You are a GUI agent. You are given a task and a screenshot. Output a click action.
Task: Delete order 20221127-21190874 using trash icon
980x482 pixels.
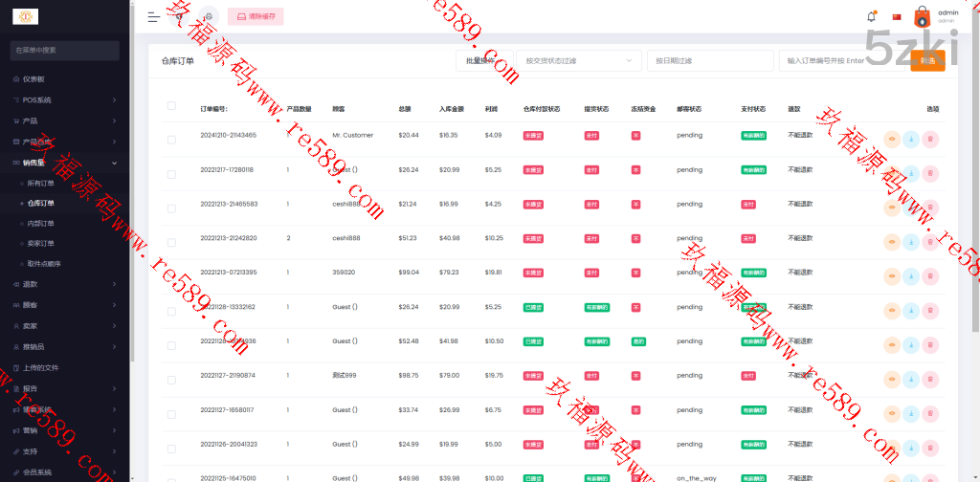click(x=930, y=380)
